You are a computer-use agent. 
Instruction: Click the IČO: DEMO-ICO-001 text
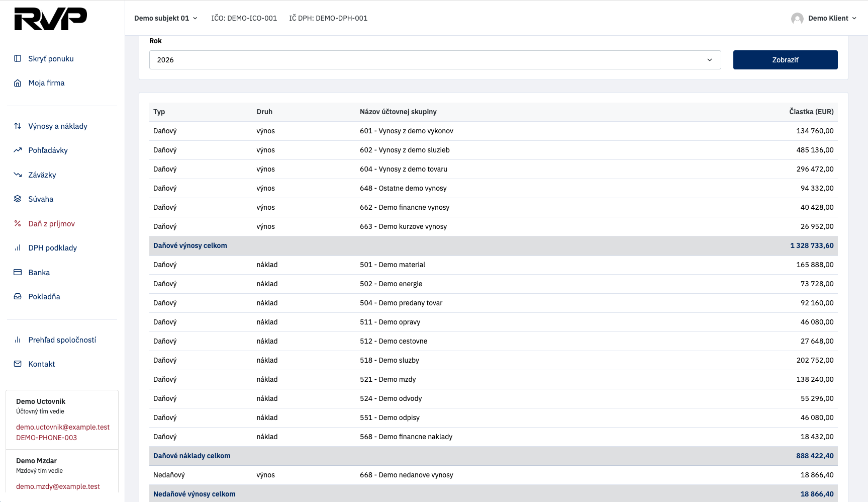tap(244, 18)
